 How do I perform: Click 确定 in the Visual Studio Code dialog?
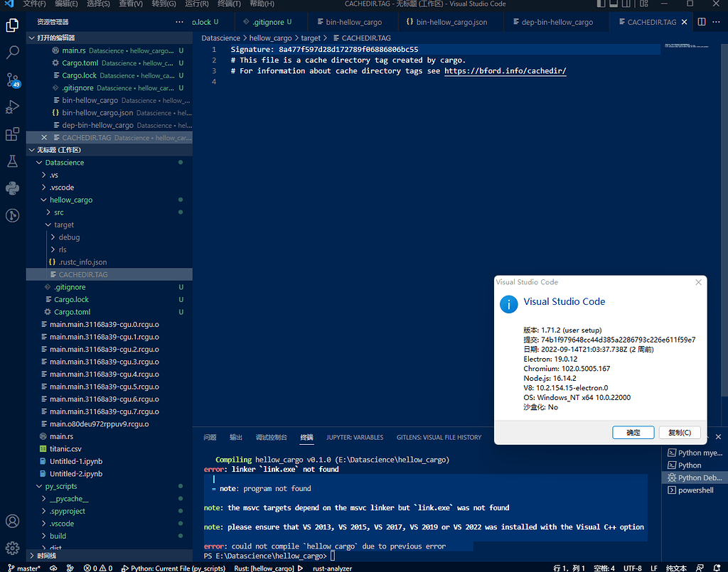tap(632, 432)
